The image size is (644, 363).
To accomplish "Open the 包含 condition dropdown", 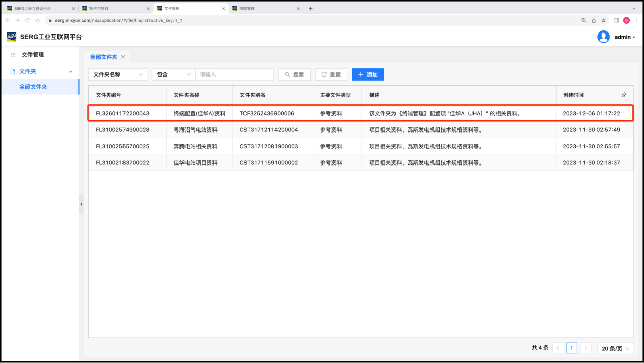I will (x=173, y=74).
